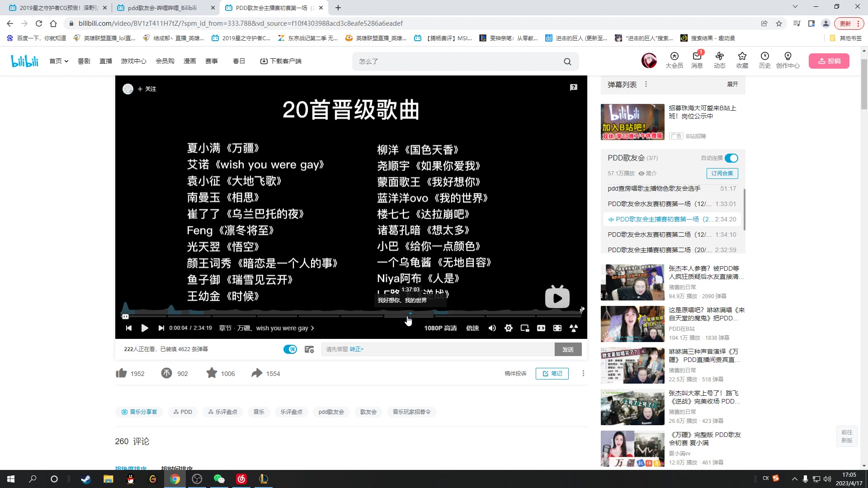The width and height of the screenshot is (868, 488).
Task: Click the 订阅合集 subscribe button
Action: pos(722,174)
